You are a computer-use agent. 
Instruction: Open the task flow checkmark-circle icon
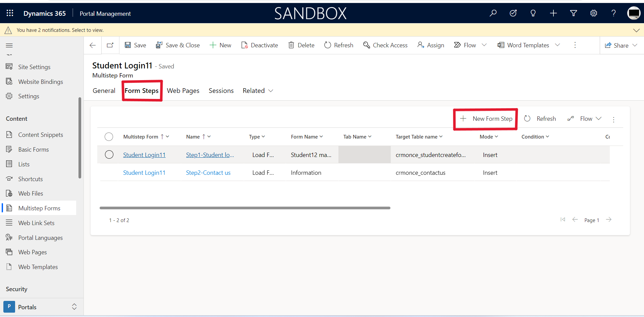[513, 13]
